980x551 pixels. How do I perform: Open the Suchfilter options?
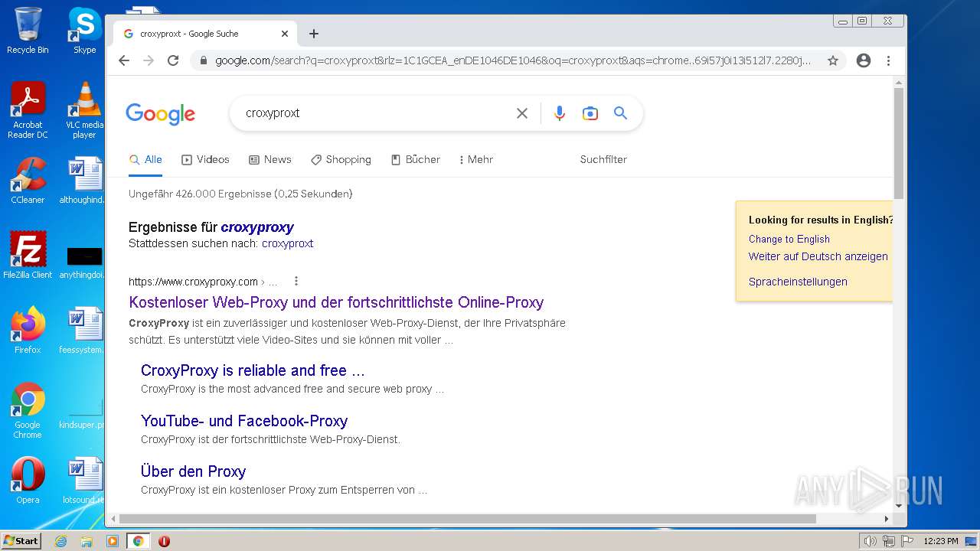tap(603, 159)
